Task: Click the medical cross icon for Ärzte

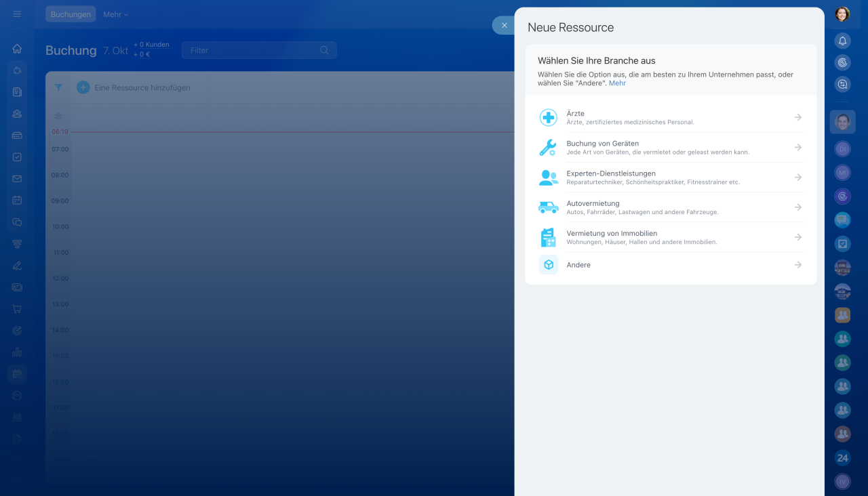Action: [548, 117]
